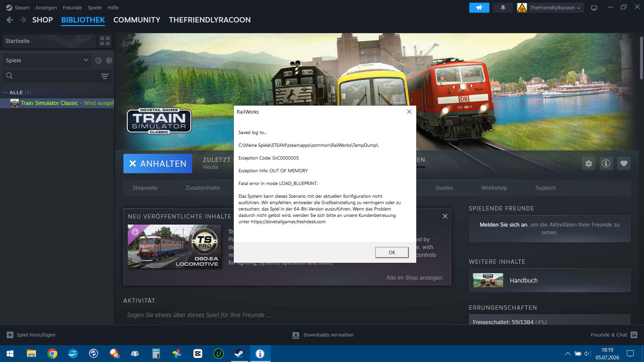Open game settings gear icon
The height and width of the screenshot is (362, 644).
coord(589,164)
